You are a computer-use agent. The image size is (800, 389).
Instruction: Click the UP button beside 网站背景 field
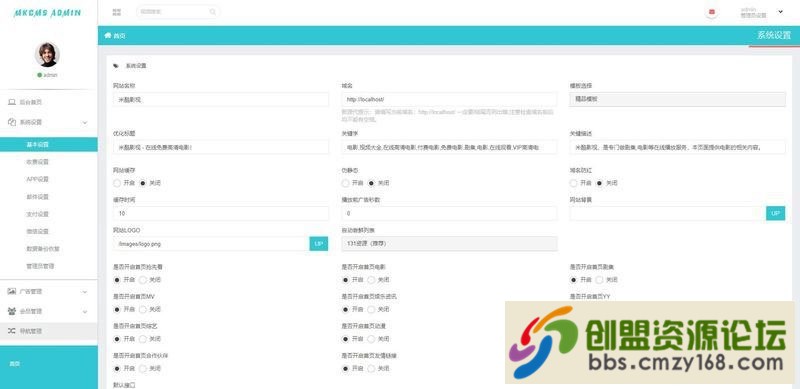pyautogui.click(x=776, y=213)
